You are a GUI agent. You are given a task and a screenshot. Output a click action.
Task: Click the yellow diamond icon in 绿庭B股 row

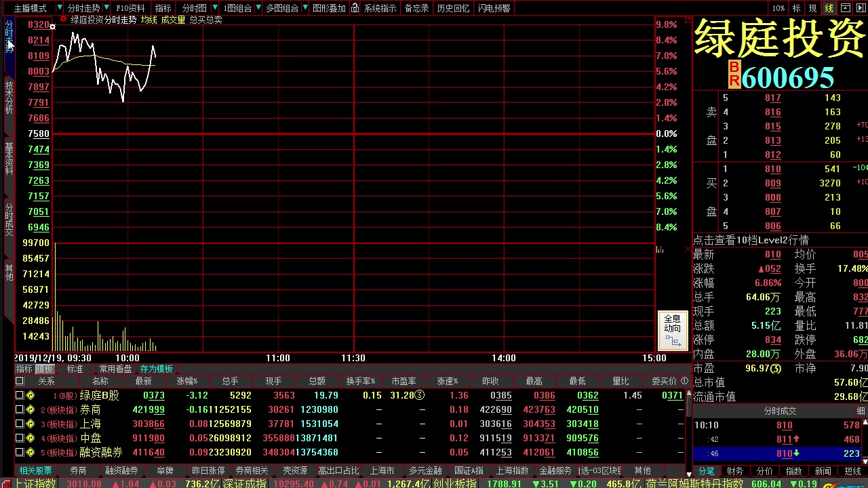(30, 395)
